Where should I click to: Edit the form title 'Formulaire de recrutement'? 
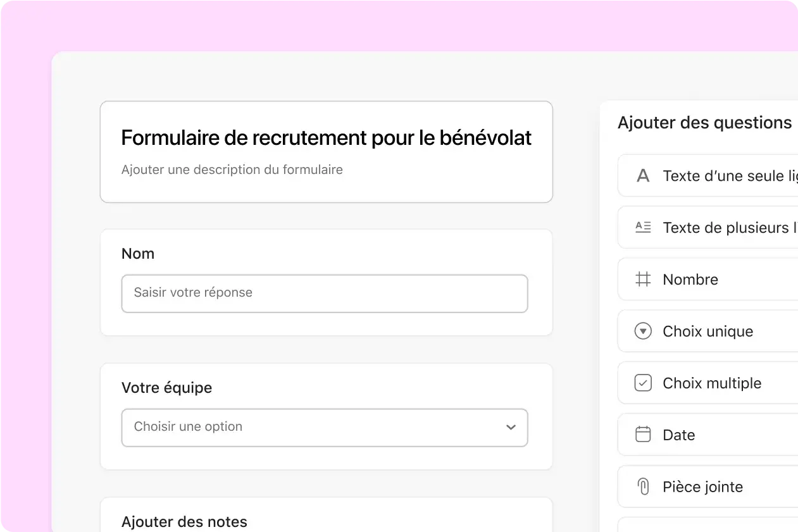pos(327,137)
